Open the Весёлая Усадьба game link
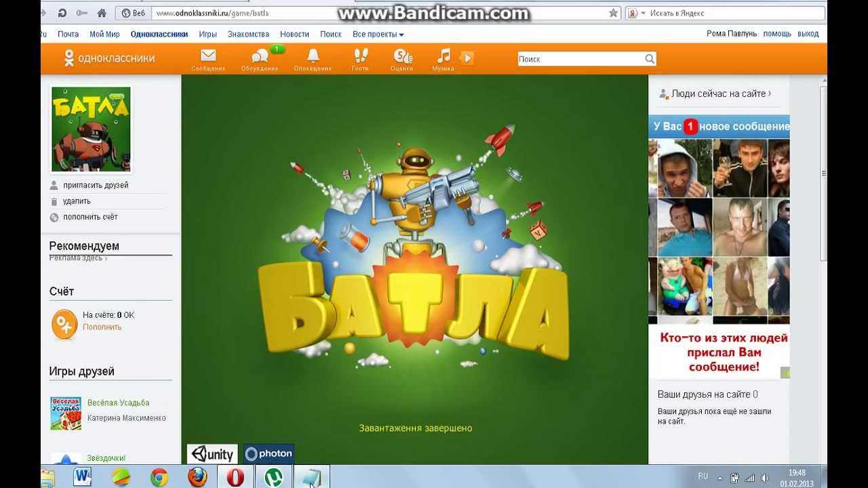868x488 pixels. 118,403
